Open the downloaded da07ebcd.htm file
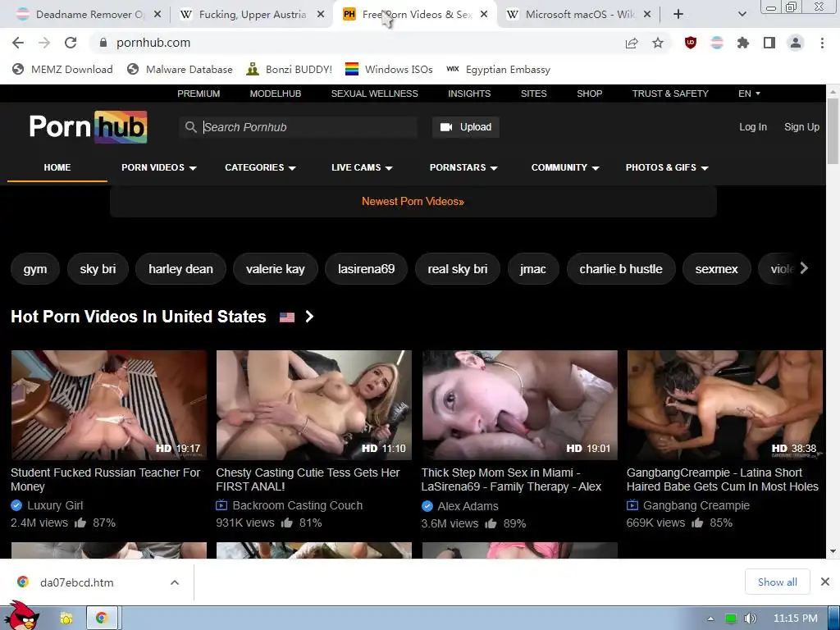840x630 pixels. (x=76, y=582)
